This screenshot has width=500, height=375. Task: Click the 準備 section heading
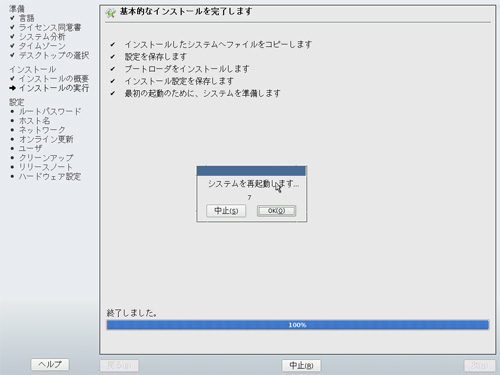pyautogui.click(x=17, y=9)
